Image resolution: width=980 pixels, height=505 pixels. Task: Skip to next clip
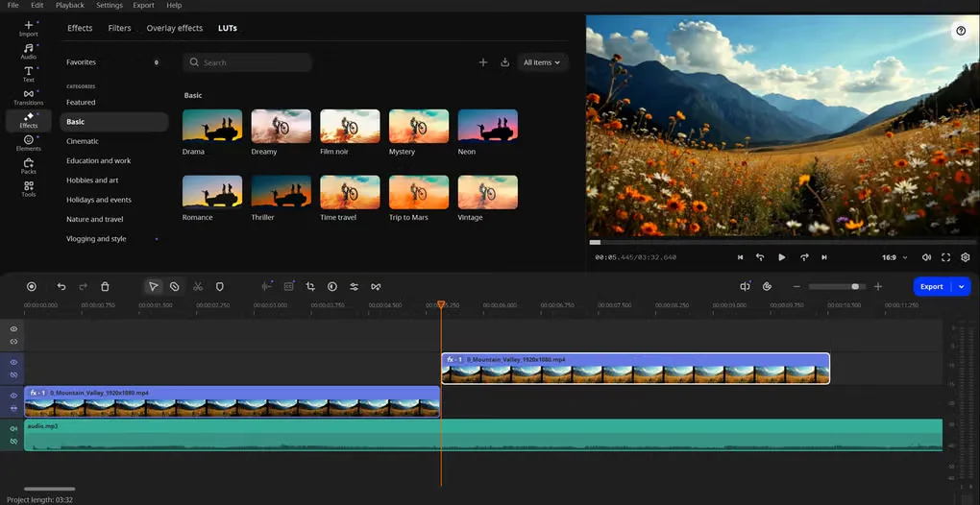coord(824,257)
